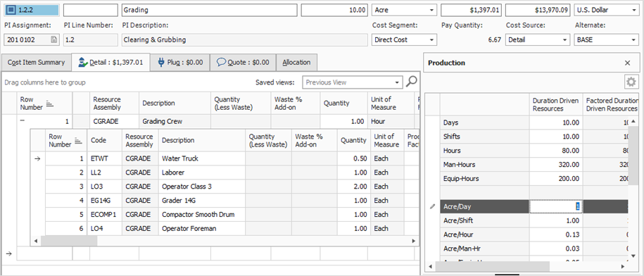The image size is (644, 276).
Task: Click the Row Number sort icon in outer grid
Action: [49, 103]
